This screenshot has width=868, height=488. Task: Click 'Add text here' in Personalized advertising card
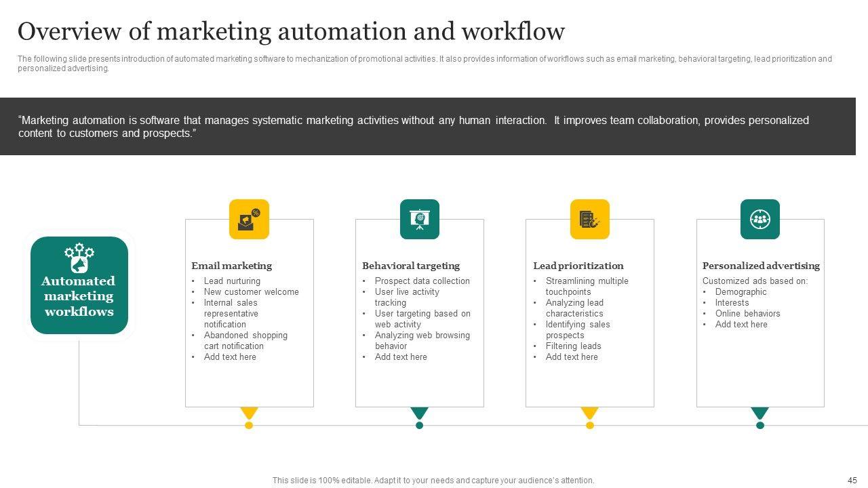(741, 325)
